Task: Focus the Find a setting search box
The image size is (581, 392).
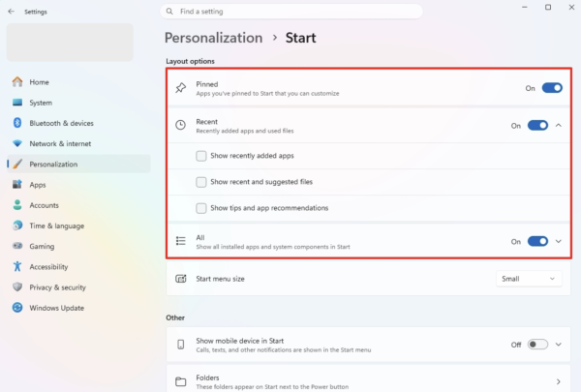Action: (291, 12)
